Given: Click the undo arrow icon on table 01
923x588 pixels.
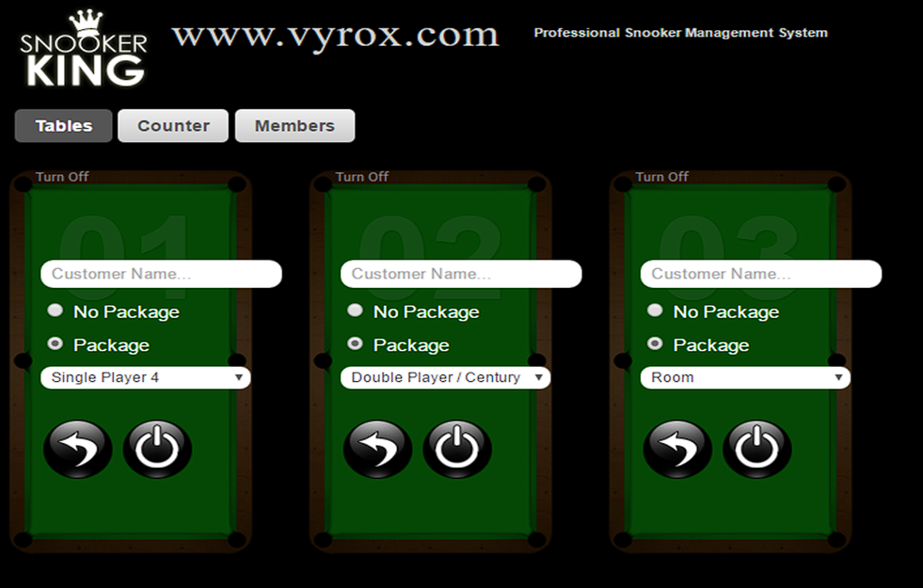Looking at the screenshot, I should click(78, 449).
